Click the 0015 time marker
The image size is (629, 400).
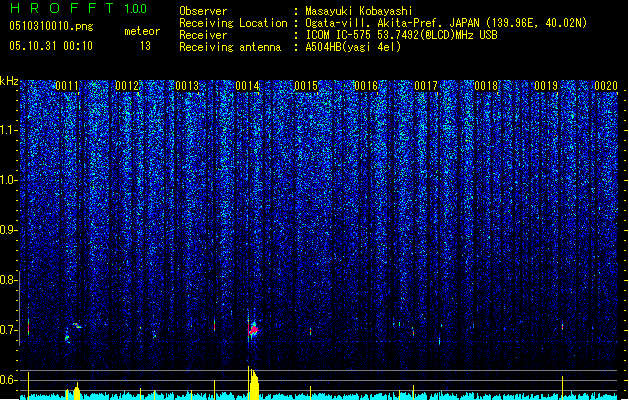pos(306,86)
